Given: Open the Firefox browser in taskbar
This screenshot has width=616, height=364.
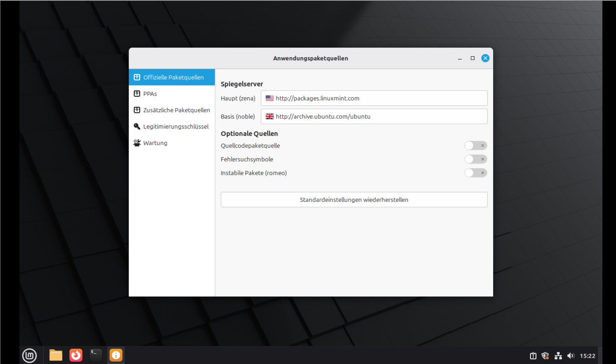Looking at the screenshot, I should point(76,355).
